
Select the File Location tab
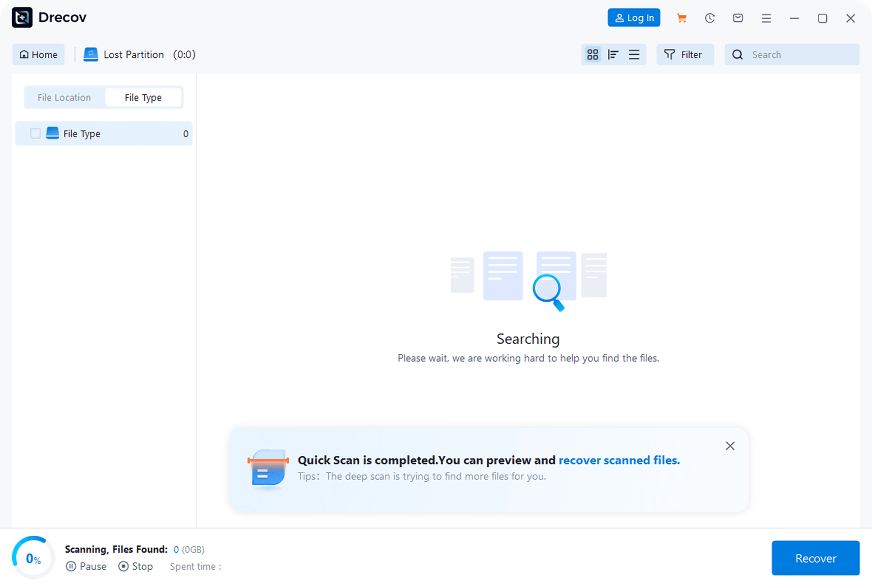tap(65, 97)
